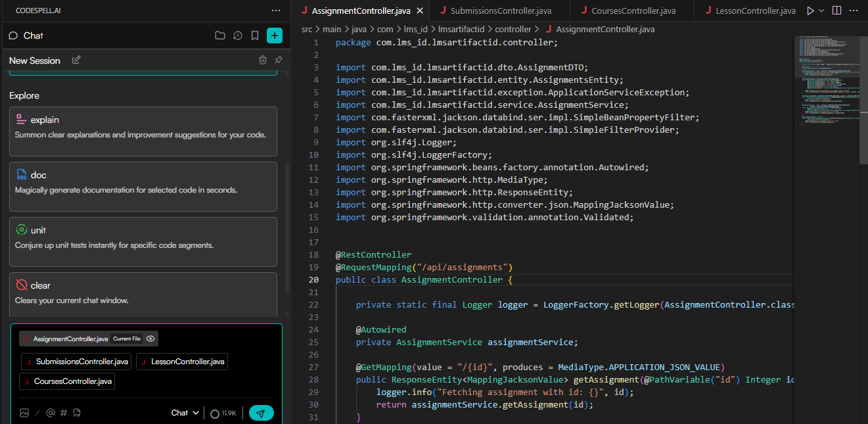
Task: Click the document icon next to hash
Action: click(77, 413)
